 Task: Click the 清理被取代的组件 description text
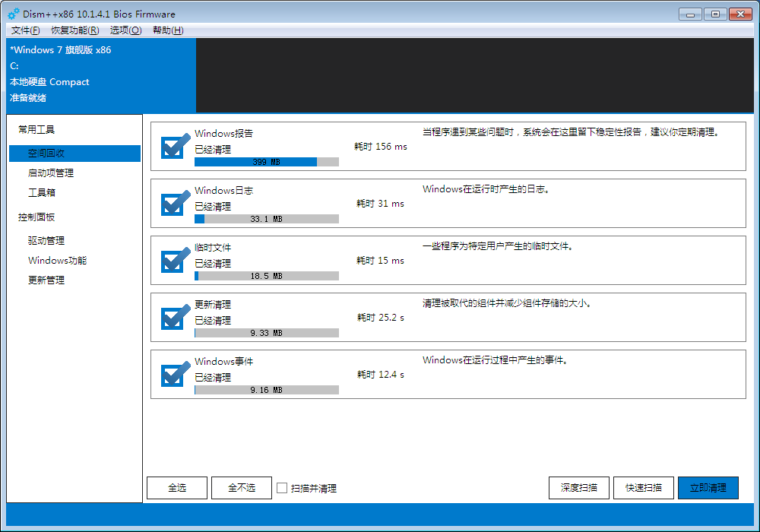(506, 303)
